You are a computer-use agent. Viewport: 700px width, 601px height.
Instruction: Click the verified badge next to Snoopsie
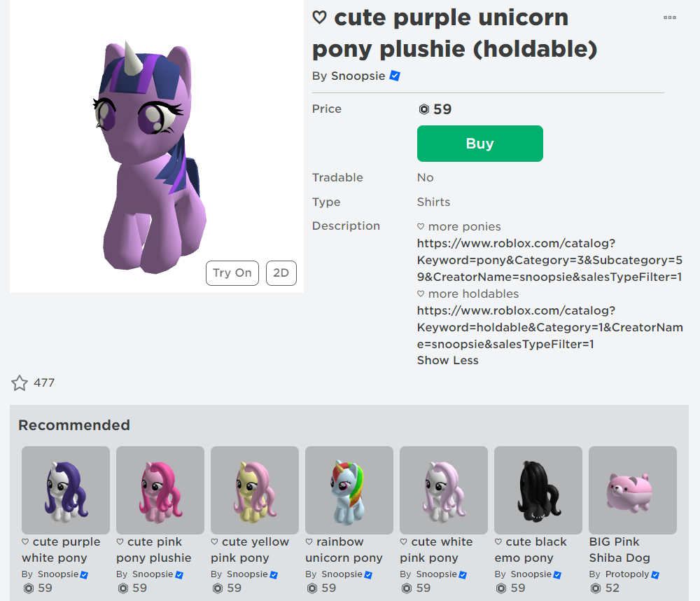pyautogui.click(x=395, y=76)
